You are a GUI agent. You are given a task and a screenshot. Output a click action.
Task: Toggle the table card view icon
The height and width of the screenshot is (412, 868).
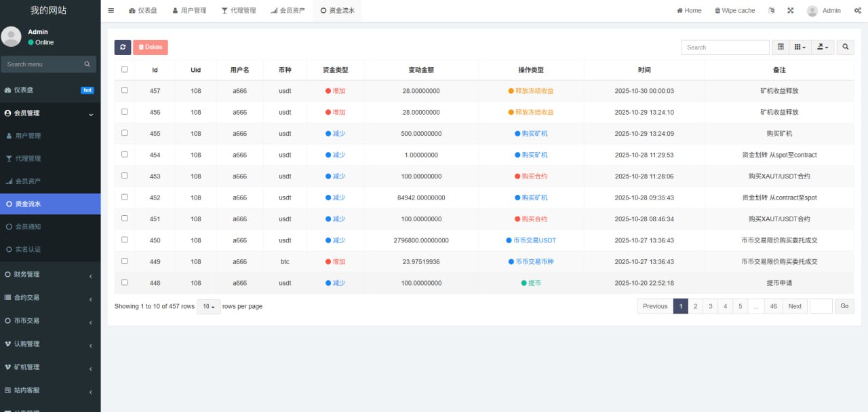click(x=781, y=48)
